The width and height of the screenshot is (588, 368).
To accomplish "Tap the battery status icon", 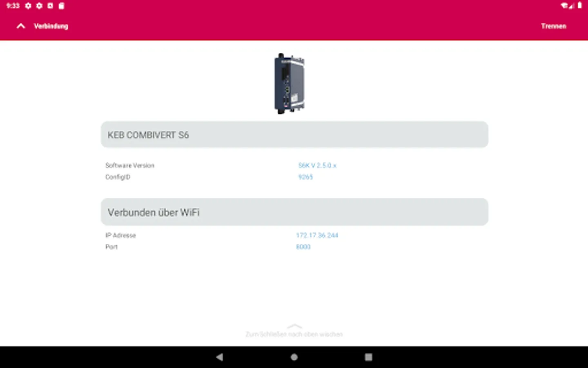I will (x=579, y=5).
